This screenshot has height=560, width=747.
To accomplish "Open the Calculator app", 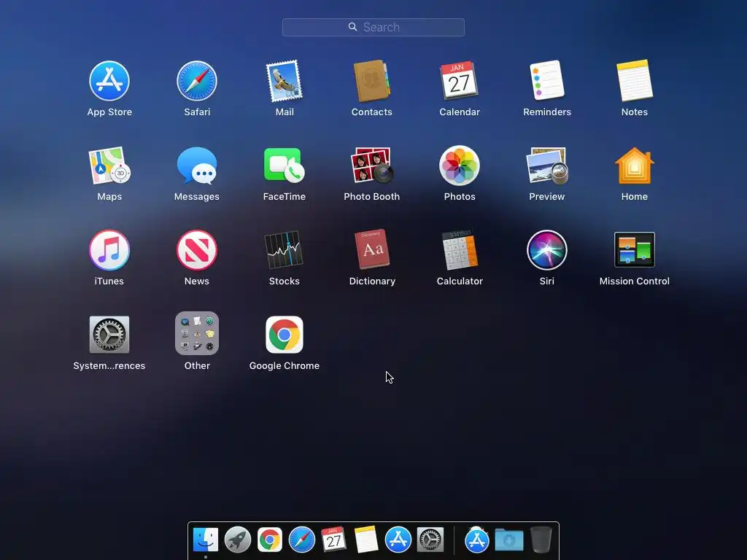I will tap(460, 250).
